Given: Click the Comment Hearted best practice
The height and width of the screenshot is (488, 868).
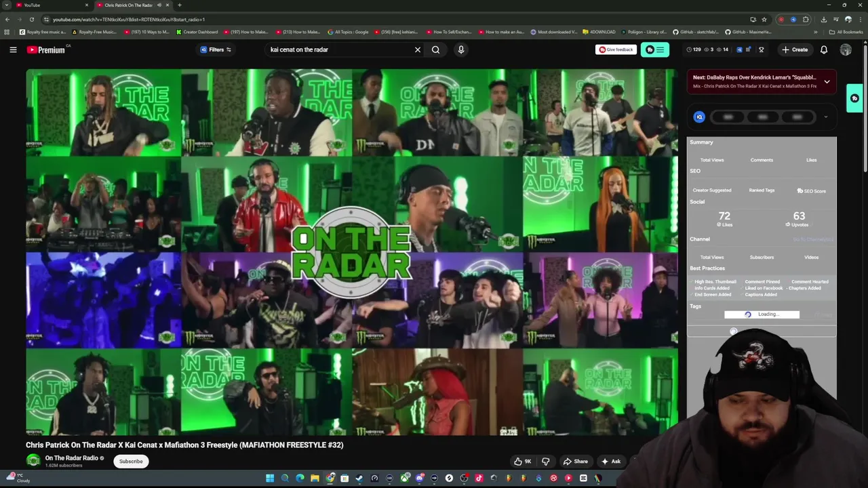Looking at the screenshot, I should [810, 281].
